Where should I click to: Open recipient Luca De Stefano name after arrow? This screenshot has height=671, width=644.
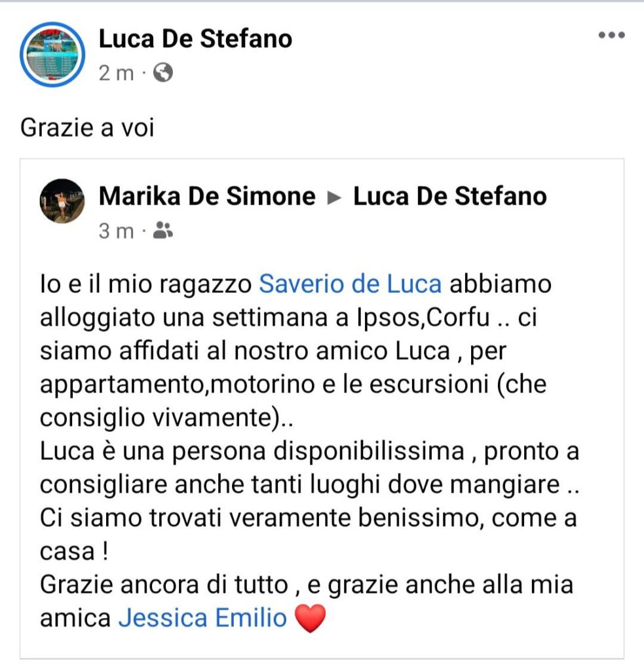[449, 196]
